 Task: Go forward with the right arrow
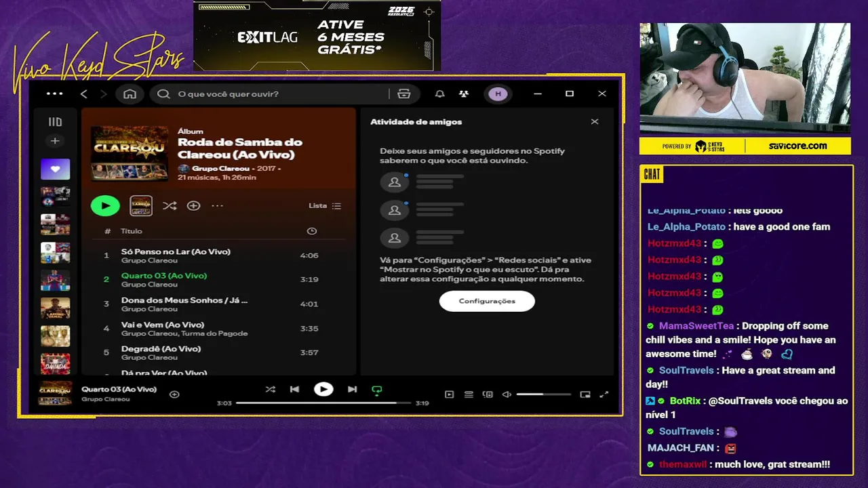[103, 94]
